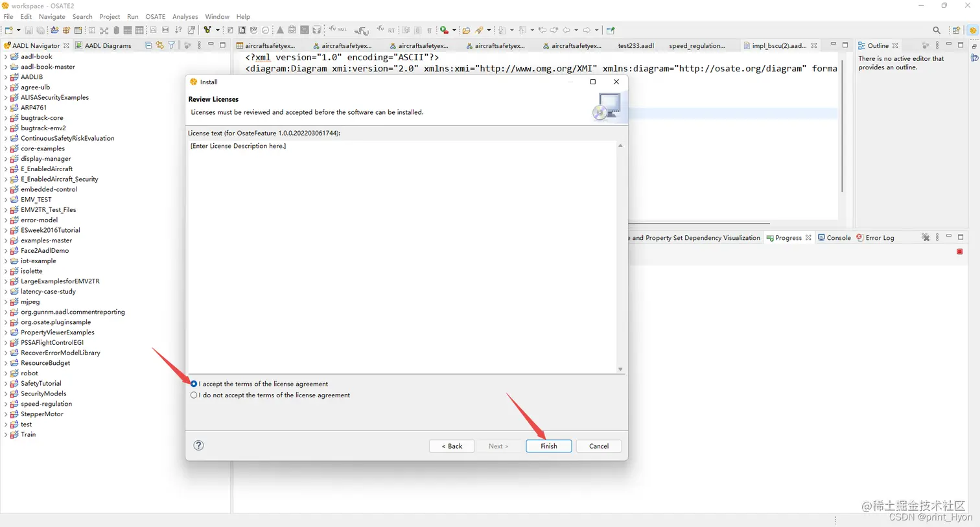Open the New wizard dropdown arrow
Screen dimensions: 980x527
coord(18,30)
